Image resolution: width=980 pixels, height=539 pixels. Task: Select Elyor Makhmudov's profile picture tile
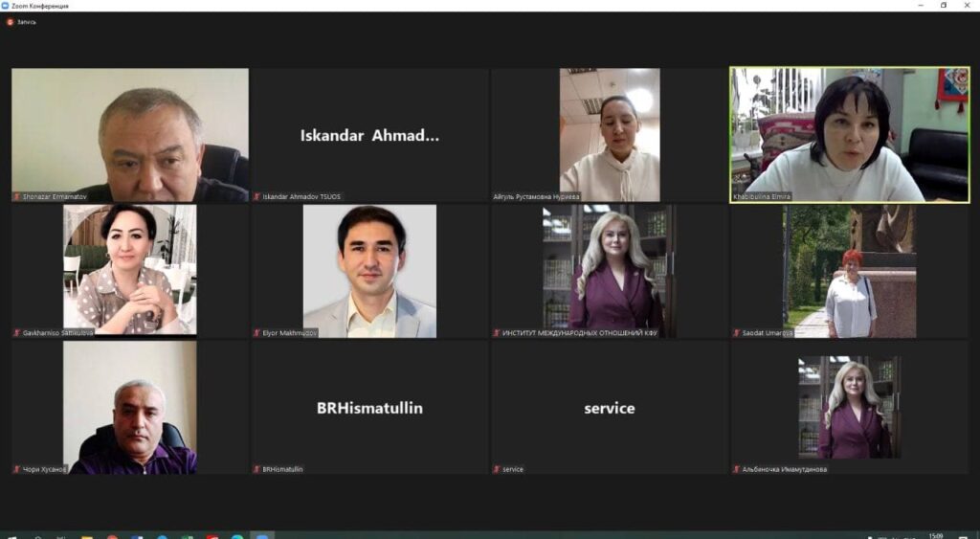pos(370,271)
